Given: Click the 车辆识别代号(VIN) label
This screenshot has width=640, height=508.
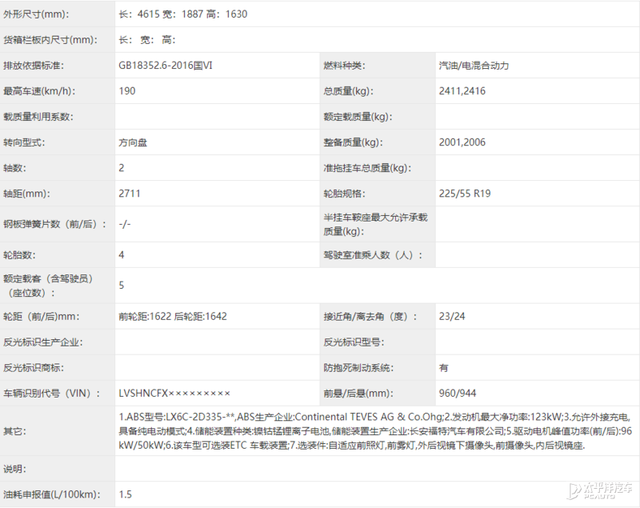Looking at the screenshot, I should 52,393.
